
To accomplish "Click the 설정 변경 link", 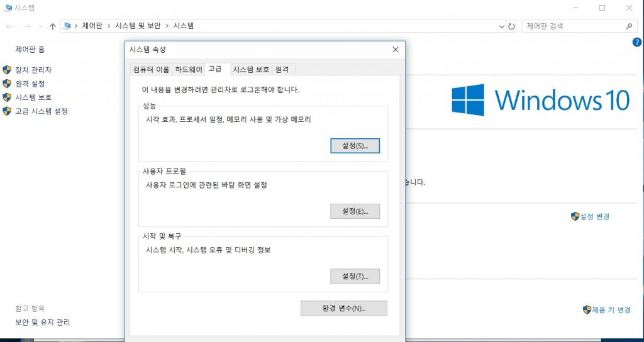I will point(594,217).
